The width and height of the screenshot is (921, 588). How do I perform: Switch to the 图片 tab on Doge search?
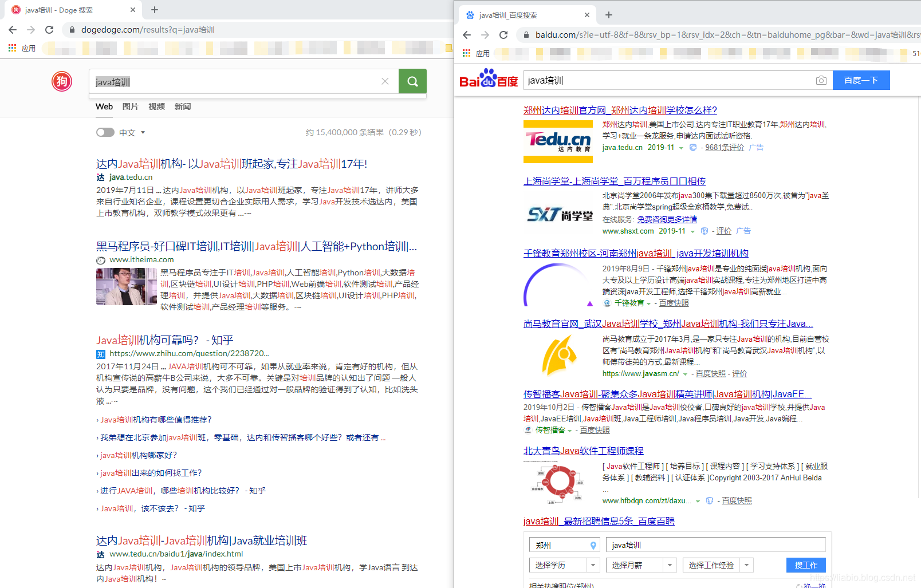click(131, 106)
